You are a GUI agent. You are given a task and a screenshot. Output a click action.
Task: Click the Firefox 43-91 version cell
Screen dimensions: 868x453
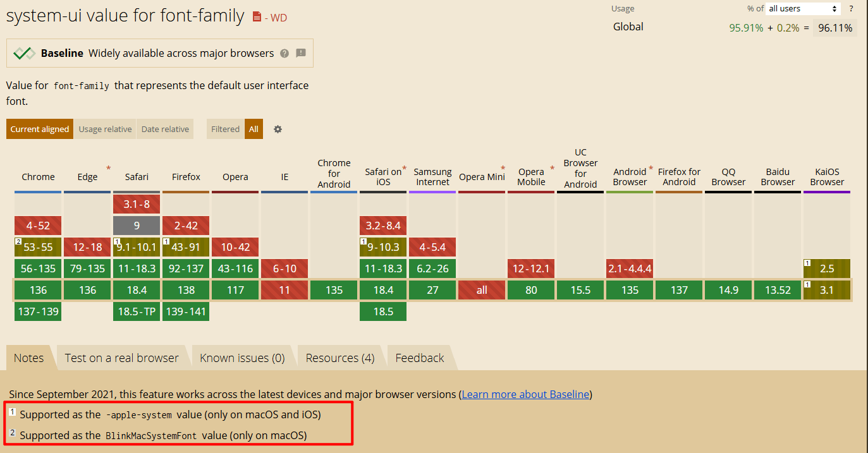(x=186, y=247)
